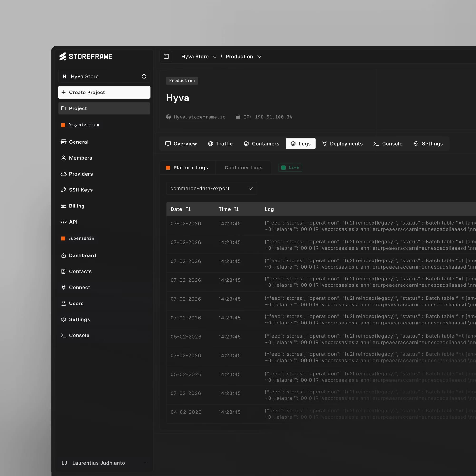Screen dimensions: 476x476
Task: Open the Hyva Store workspace switcher
Action: tap(104, 76)
